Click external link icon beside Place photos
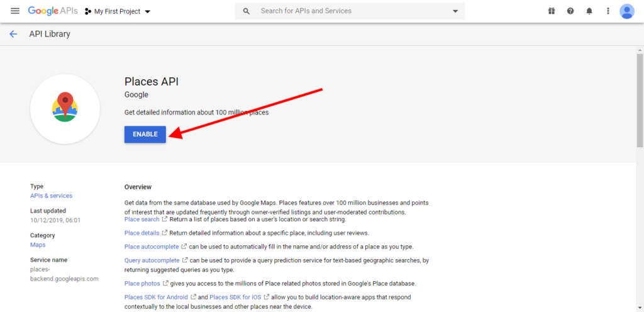 [x=166, y=283]
